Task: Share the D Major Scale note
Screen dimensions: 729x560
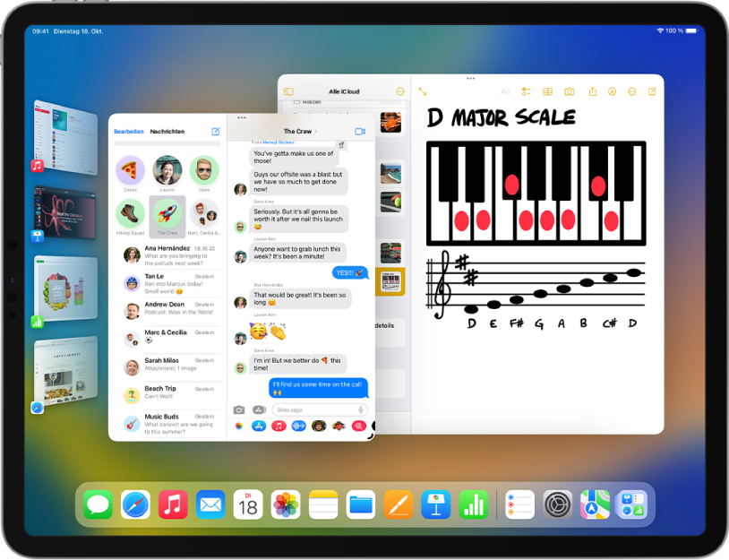Action: (x=593, y=92)
